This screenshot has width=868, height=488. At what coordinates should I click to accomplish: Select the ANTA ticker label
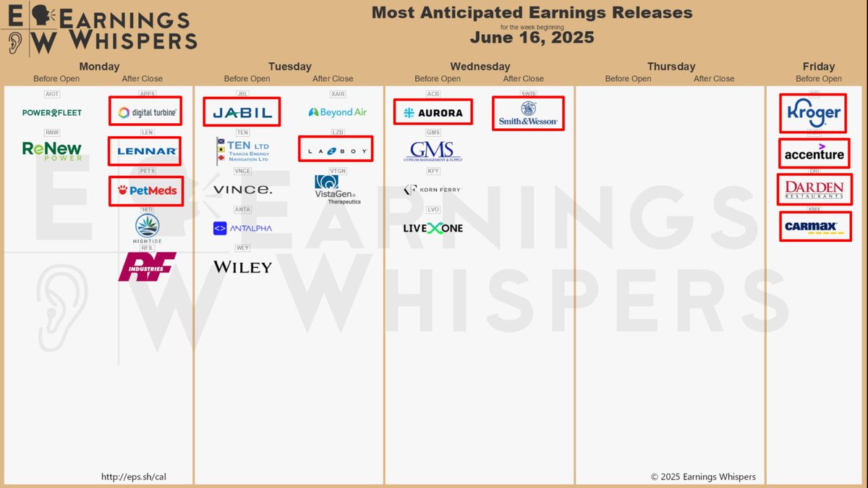(x=242, y=209)
